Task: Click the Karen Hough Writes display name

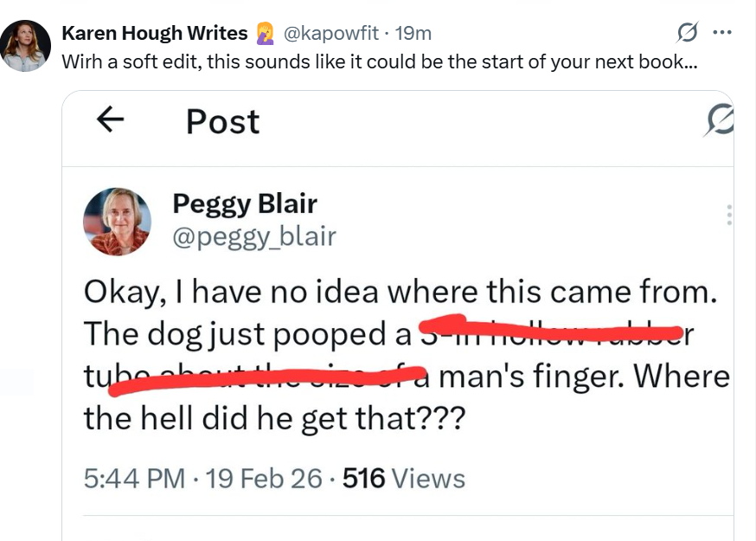Action: click(154, 34)
